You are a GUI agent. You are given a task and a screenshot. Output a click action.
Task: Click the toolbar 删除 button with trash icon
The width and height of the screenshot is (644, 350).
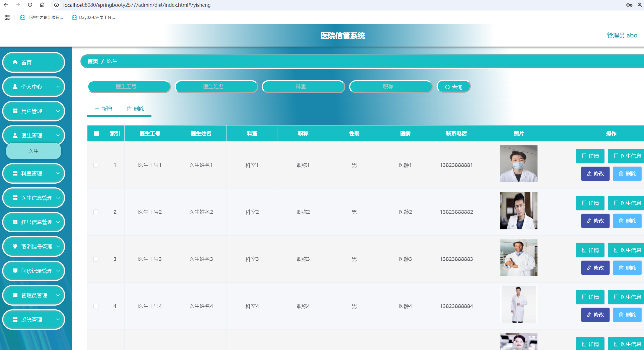coord(136,109)
